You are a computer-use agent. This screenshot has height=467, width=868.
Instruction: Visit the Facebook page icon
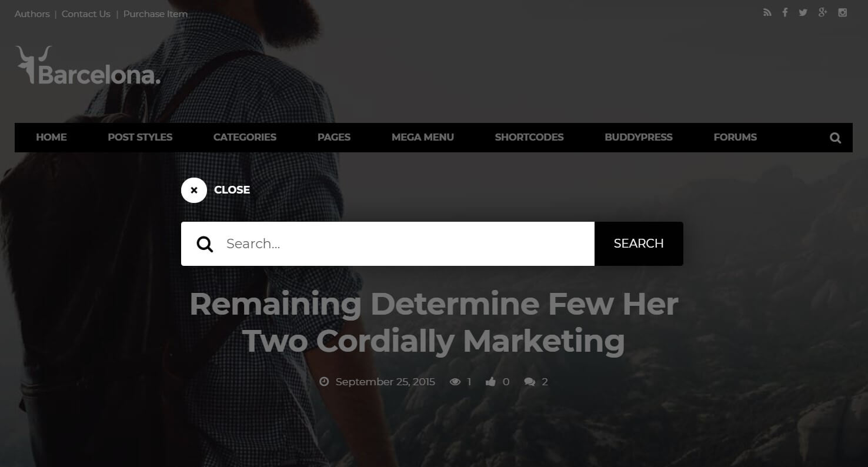pos(784,13)
